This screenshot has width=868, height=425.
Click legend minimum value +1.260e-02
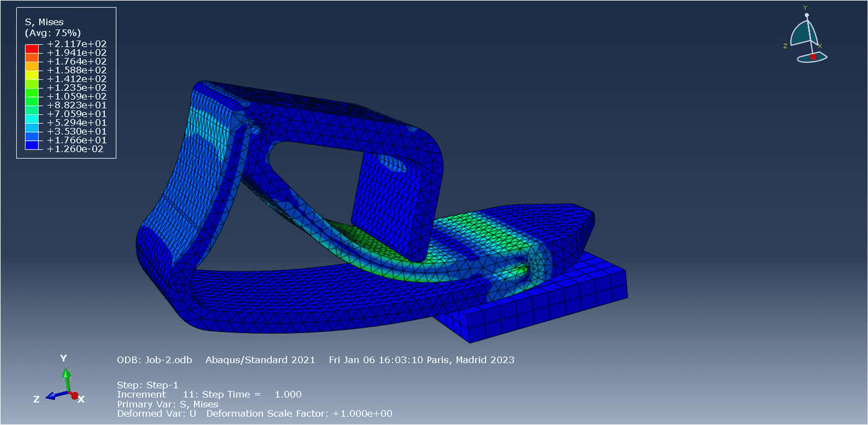tap(75, 149)
